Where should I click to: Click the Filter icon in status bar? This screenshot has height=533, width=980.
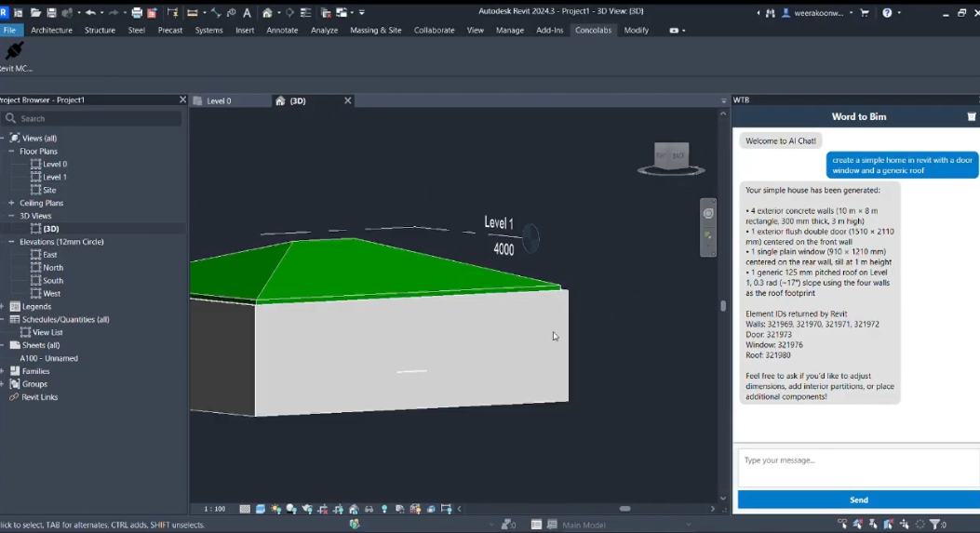coord(934,525)
